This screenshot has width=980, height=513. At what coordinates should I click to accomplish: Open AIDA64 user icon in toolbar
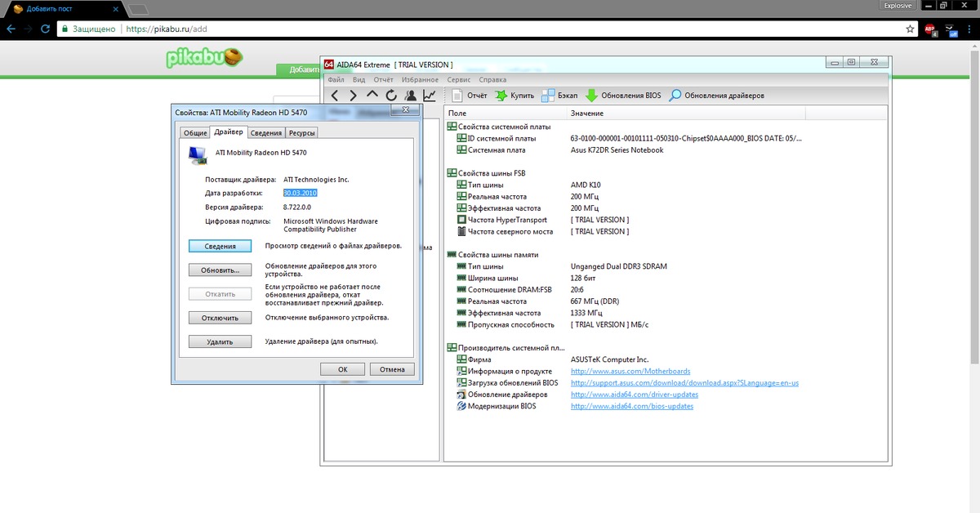point(411,96)
